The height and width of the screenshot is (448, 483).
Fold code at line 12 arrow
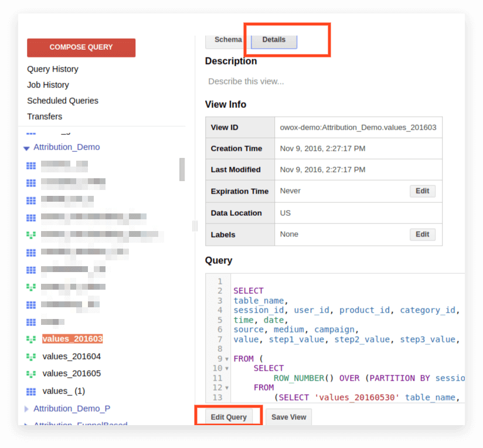(x=227, y=388)
